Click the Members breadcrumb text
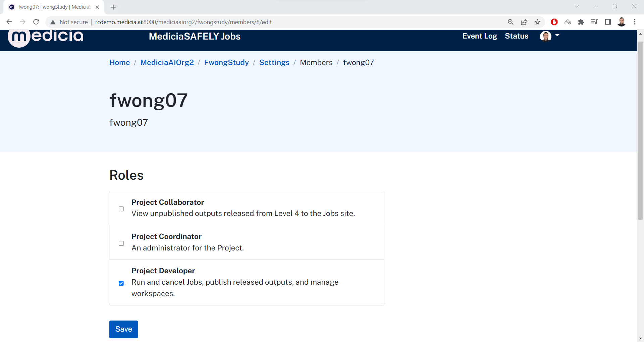 pyautogui.click(x=316, y=62)
